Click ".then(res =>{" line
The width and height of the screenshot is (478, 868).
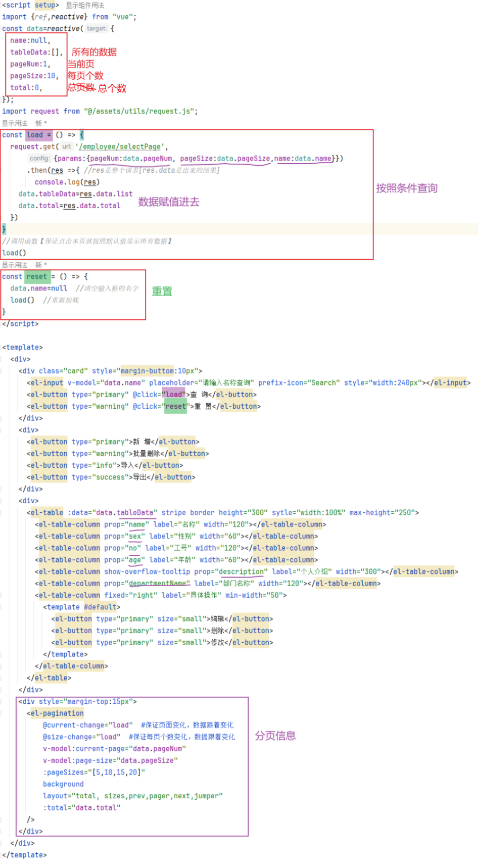(53, 170)
